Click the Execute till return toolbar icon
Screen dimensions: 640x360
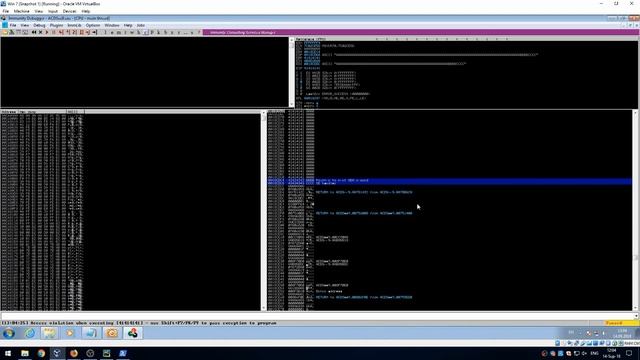pyautogui.click(x=87, y=32)
